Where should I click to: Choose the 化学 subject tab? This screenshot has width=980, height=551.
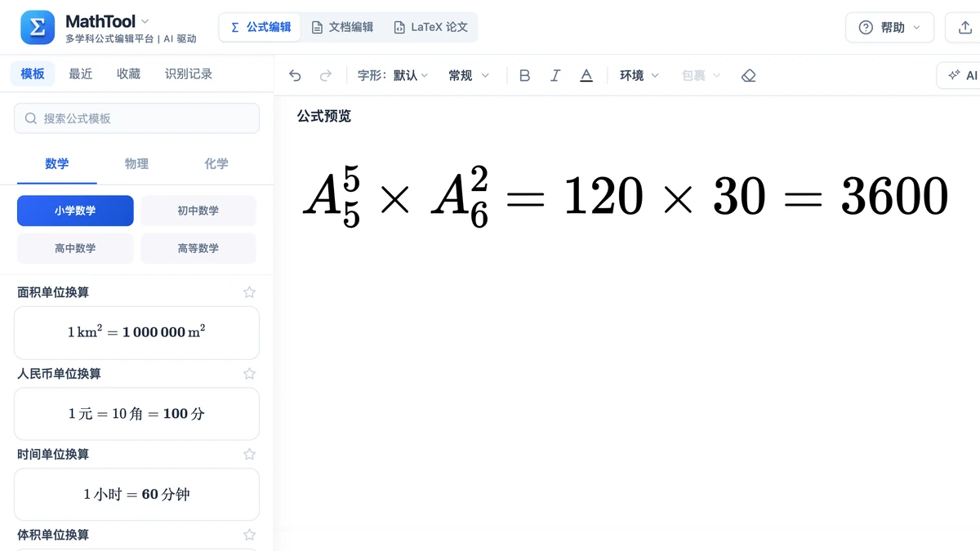[x=216, y=164]
